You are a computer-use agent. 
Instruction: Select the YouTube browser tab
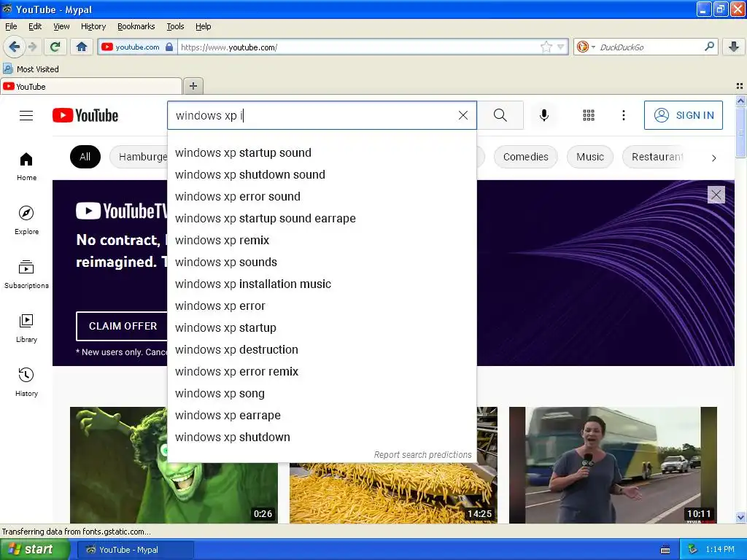91,86
